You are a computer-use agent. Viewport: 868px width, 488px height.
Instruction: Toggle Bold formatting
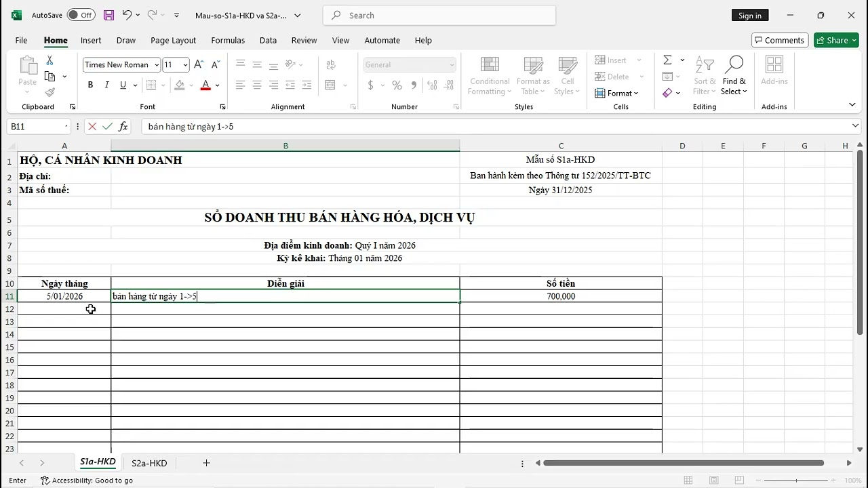(x=90, y=85)
